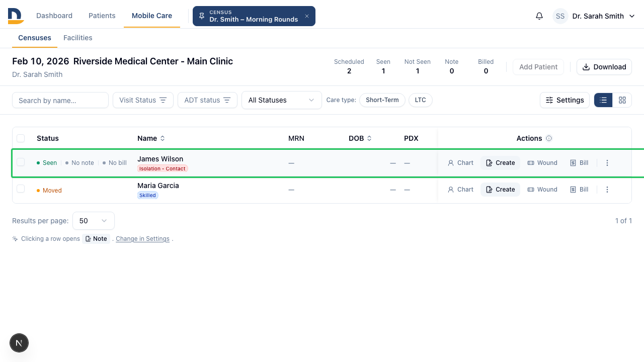
Task: Click the SS user avatar
Action: tap(560, 16)
